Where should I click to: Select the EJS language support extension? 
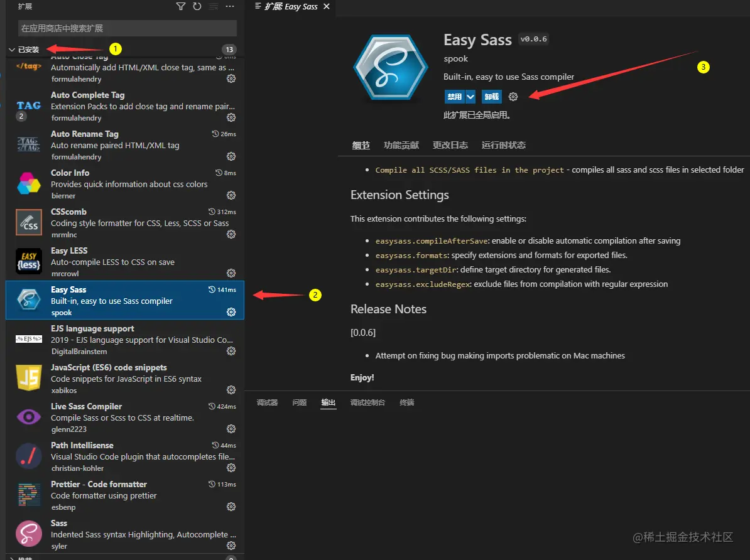point(125,339)
